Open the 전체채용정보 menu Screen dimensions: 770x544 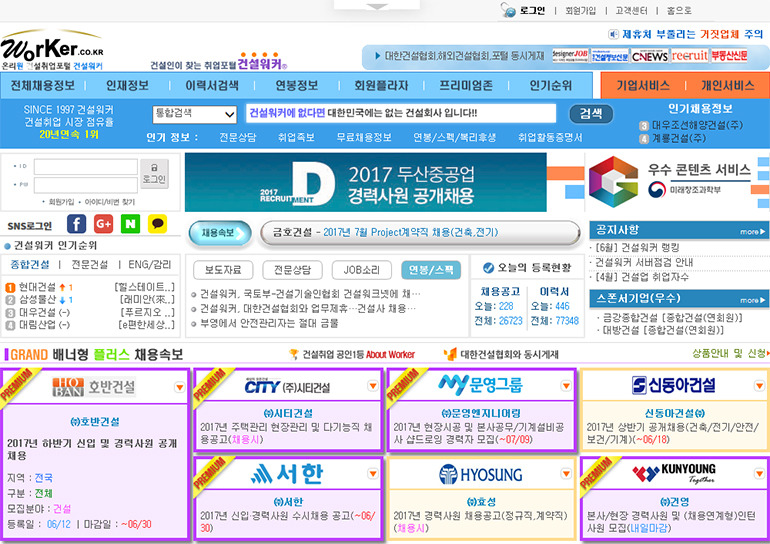point(43,85)
